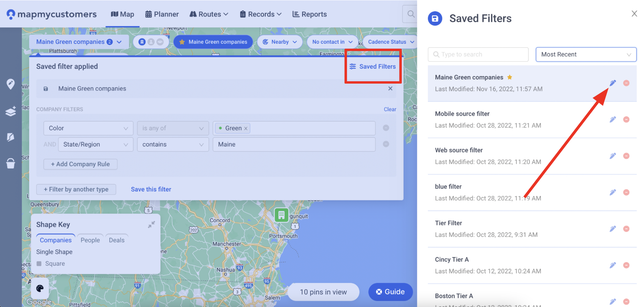Viewport: 644px width, 307px height.
Task: Close the Saved Filters panel
Action: [x=634, y=13]
